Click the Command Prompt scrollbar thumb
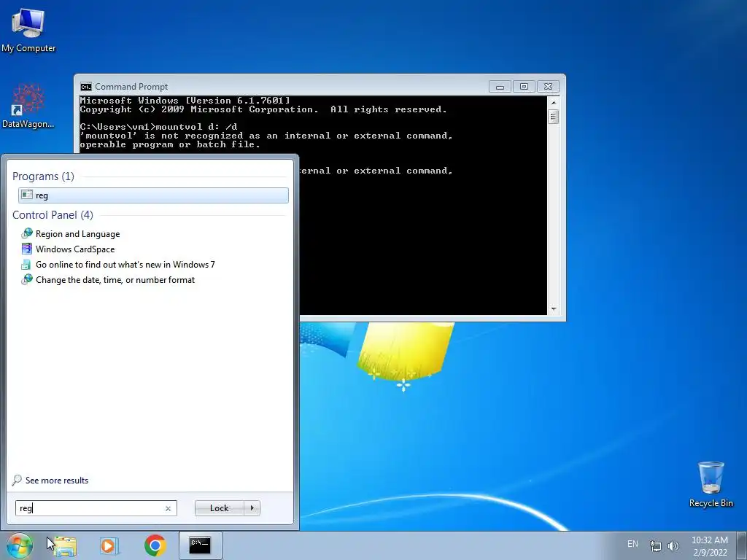This screenshot has width=747, height=560. coord(553,117)
